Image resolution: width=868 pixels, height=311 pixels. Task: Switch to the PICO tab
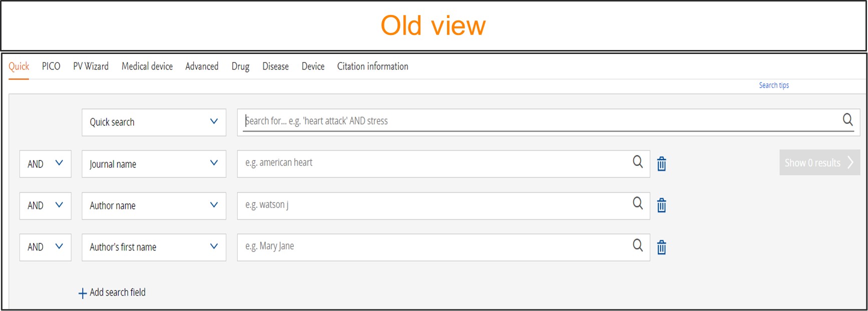tap(51, 66)
